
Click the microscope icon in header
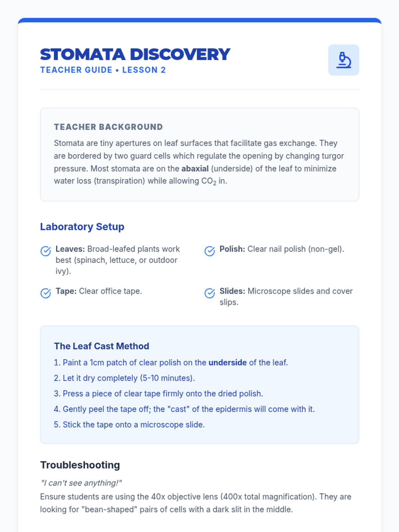(x=343, y=60)
